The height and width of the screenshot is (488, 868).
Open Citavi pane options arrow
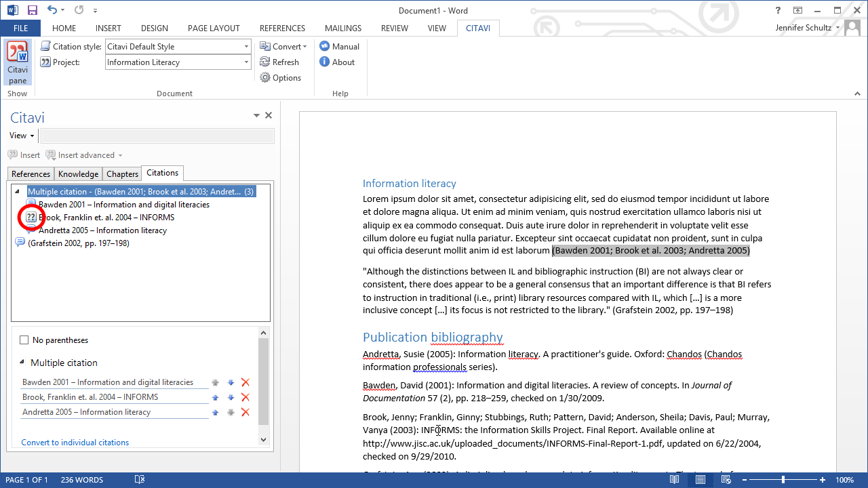pyautogui.click(x=256, y=116)
